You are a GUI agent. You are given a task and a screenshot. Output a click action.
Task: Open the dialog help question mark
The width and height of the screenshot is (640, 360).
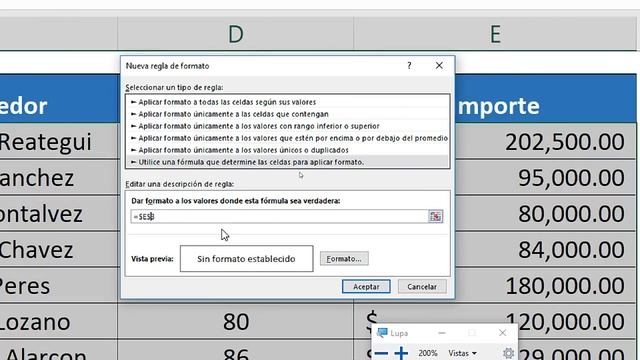pos(409,66)
